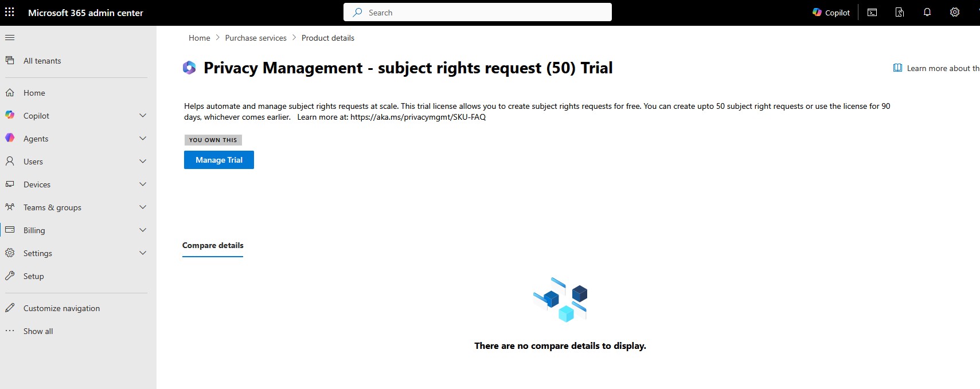The width and height of the screenshot is (980, 389).
Task: Click the Setup wrench icon
Action: point(10,276)
